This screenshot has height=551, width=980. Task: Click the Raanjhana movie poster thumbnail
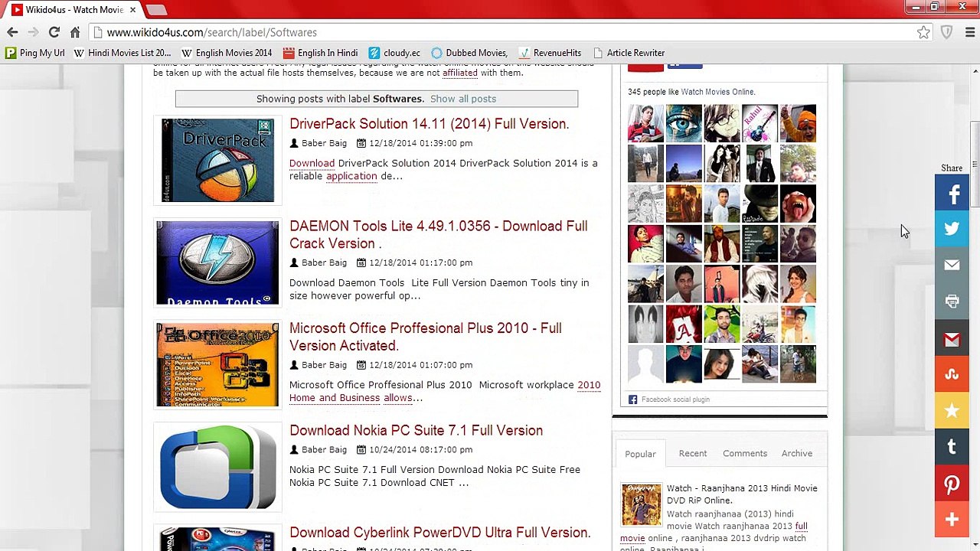tap(641, 504)
